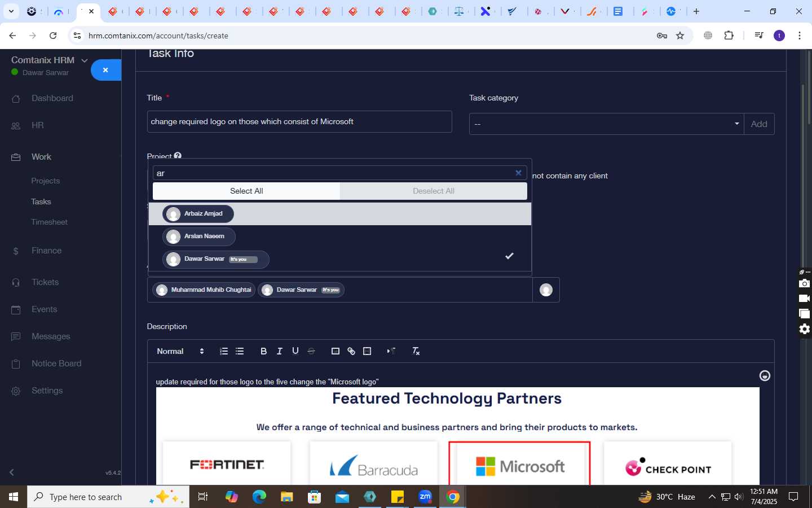The width and height of the screenshot is (812, 508).
Task: Click the Windows taskbar search box
Action: pos(108,497)
